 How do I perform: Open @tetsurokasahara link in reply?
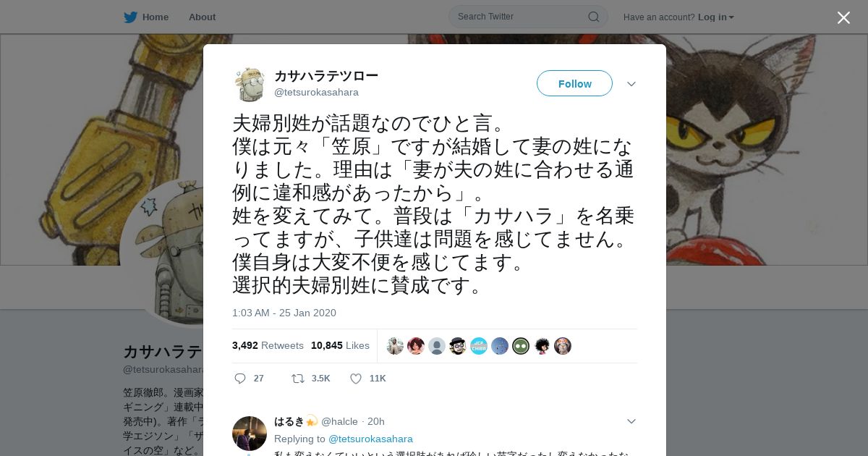[x=370, y=439]
